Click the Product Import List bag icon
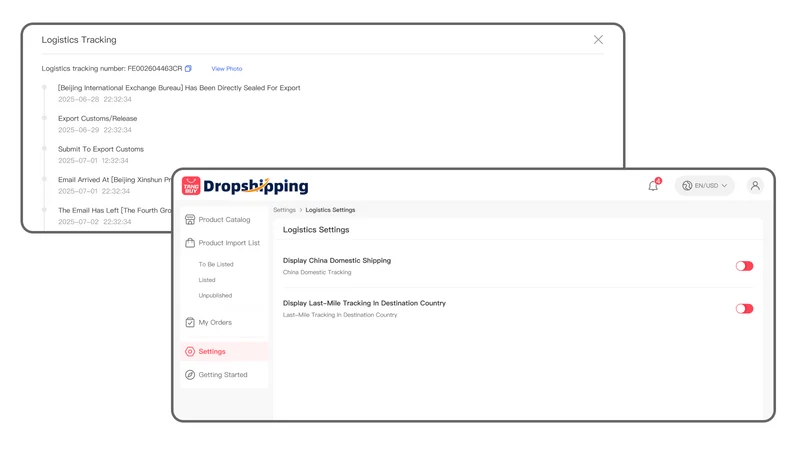The width and height of the screenshot is (800, 450). pos(190,243)
